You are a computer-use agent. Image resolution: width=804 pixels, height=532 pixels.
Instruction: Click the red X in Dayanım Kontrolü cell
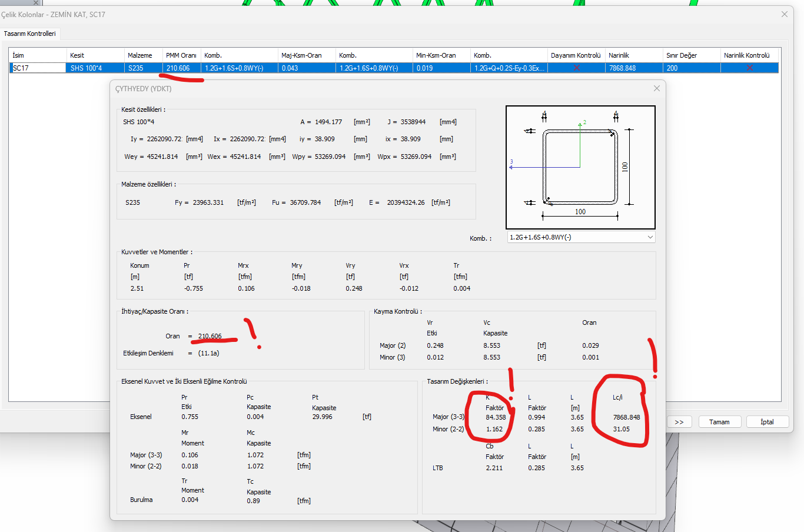576,68
